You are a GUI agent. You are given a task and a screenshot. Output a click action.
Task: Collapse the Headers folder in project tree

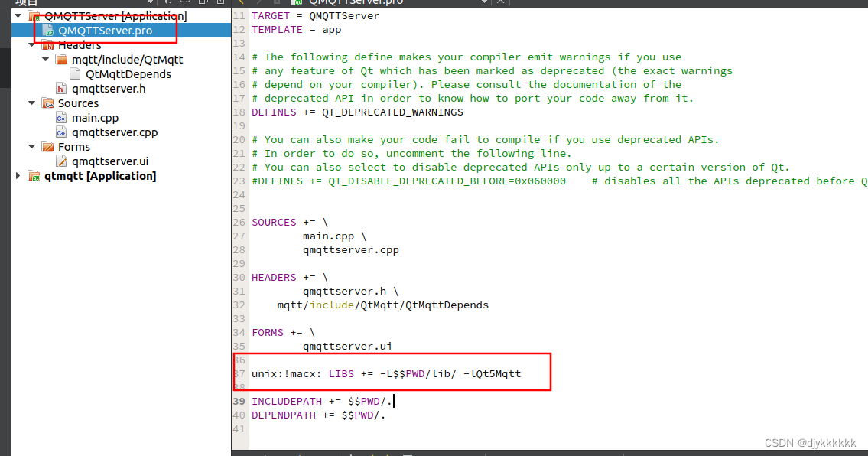[31, 45]
